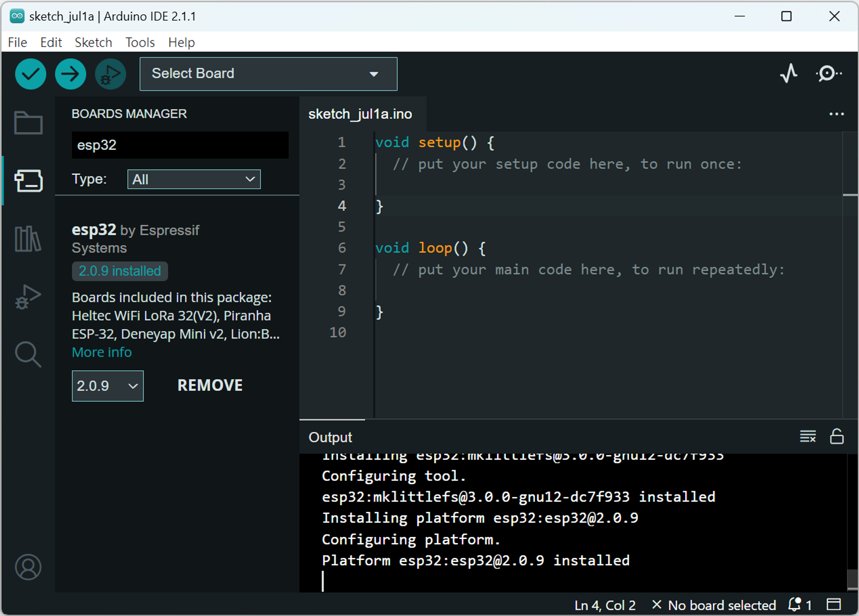The height and width of the screenshot is (616, 859).
Task: Select the Sketchbook folder icon
Action: point(27,123)
